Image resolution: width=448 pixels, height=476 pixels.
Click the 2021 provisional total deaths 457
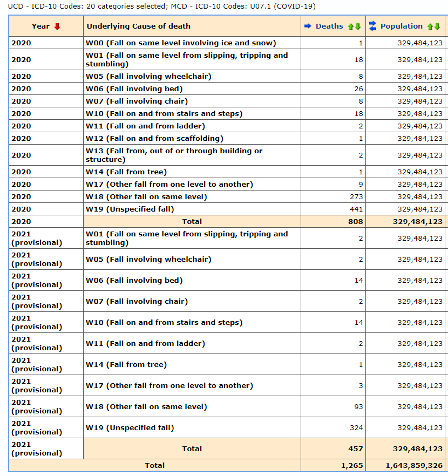point(355,448)
